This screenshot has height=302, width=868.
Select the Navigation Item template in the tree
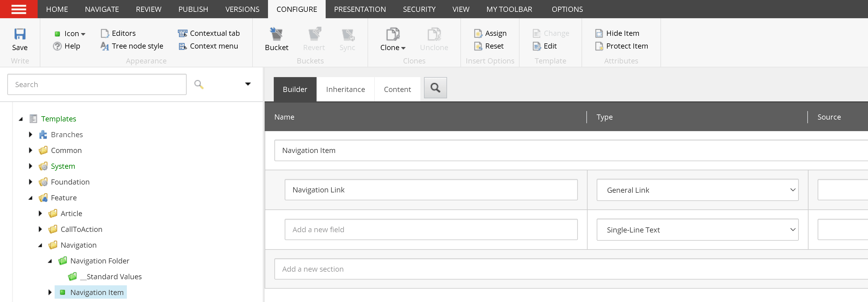[97, 292]
